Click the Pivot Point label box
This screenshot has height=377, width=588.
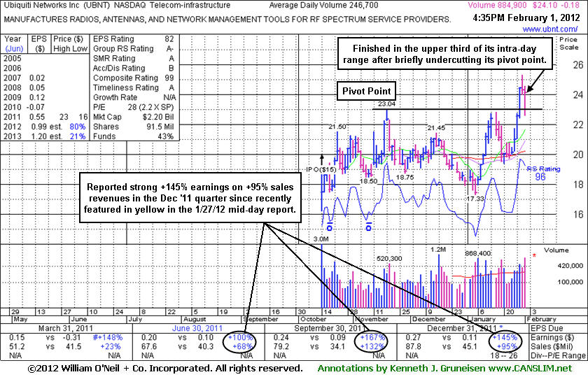point(366,91)
